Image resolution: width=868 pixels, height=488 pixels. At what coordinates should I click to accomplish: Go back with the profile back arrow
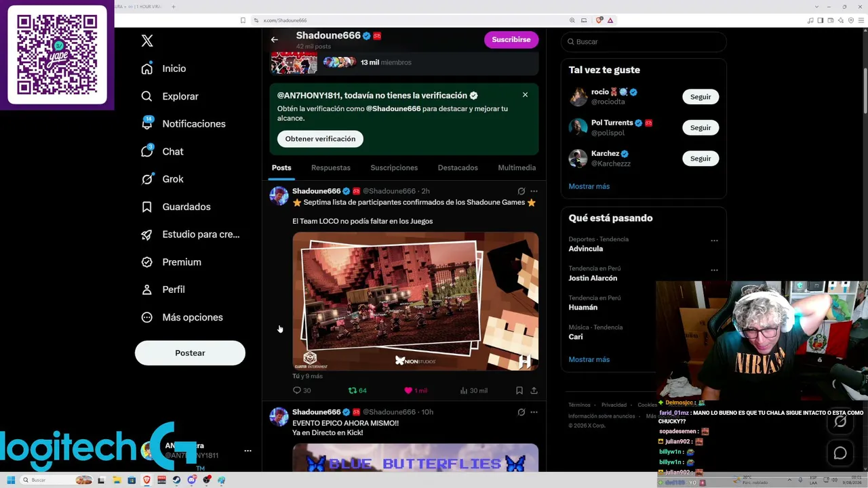pyautogui.click(x=275, y=39)
